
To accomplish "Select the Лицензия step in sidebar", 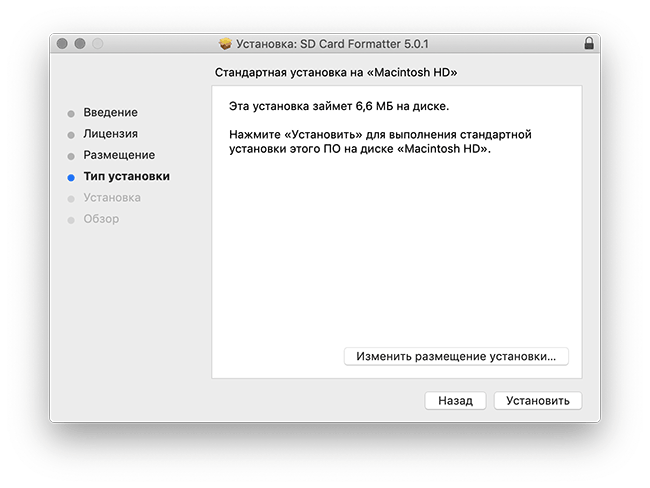I will tap(110, 134).
